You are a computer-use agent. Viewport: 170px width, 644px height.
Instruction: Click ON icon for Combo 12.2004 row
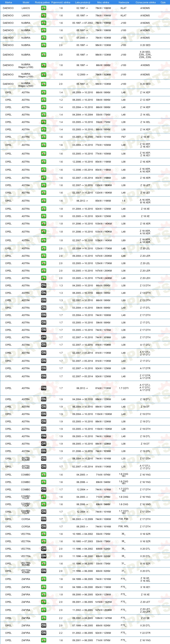coord(44,489)
